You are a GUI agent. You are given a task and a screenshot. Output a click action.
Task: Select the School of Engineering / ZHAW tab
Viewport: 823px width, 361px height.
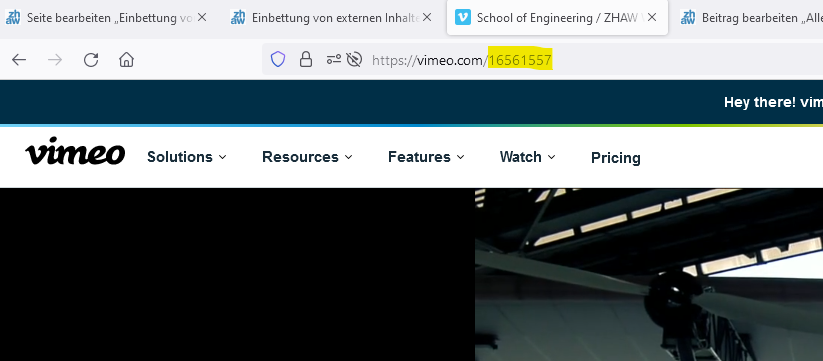pyautogui.click(x=557, y=18)
